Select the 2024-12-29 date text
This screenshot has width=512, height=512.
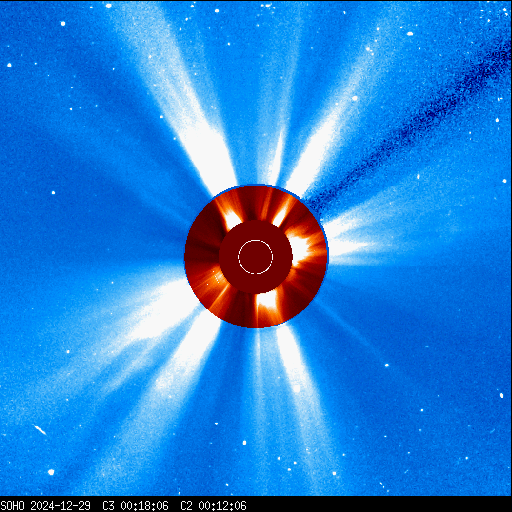[60, 506]
